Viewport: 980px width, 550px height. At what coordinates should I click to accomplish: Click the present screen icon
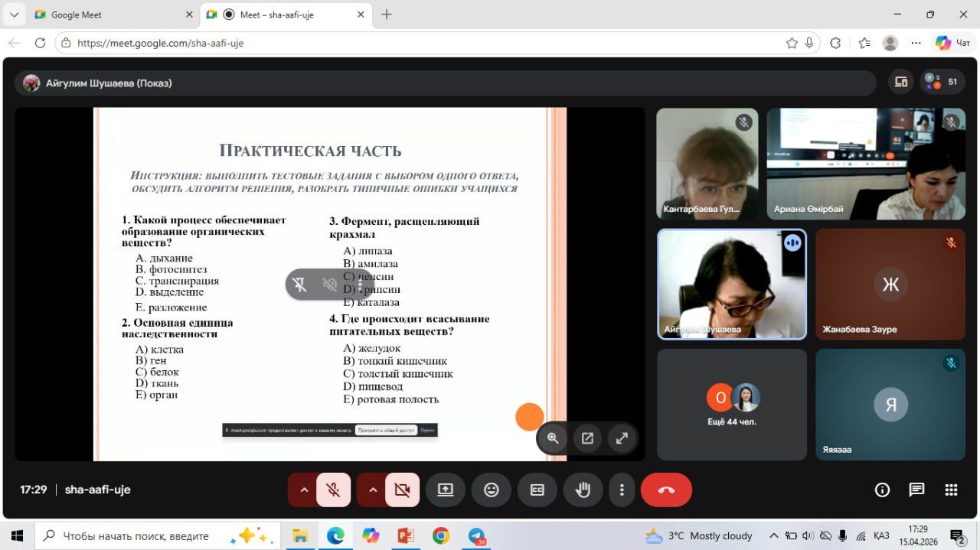[446, 490]
